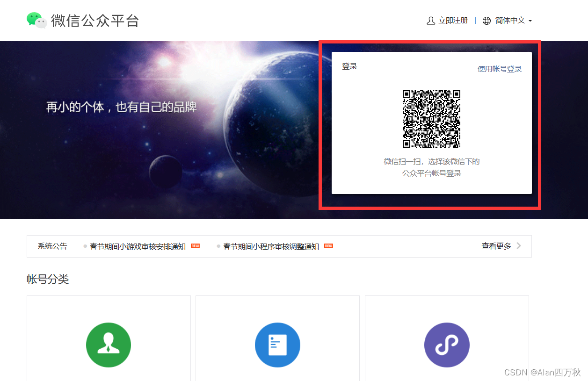
Task: Switch to 使用帐号登录 account login
Action: coord(500,69)
